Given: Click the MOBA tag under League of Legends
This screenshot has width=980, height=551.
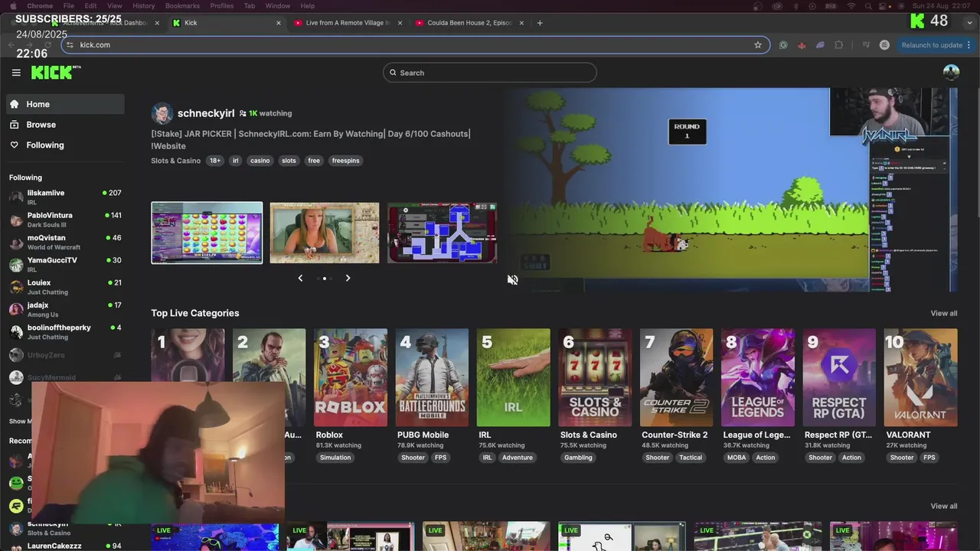Looking at the screenshot, I should pyautogui.click(x=737, y=458).
